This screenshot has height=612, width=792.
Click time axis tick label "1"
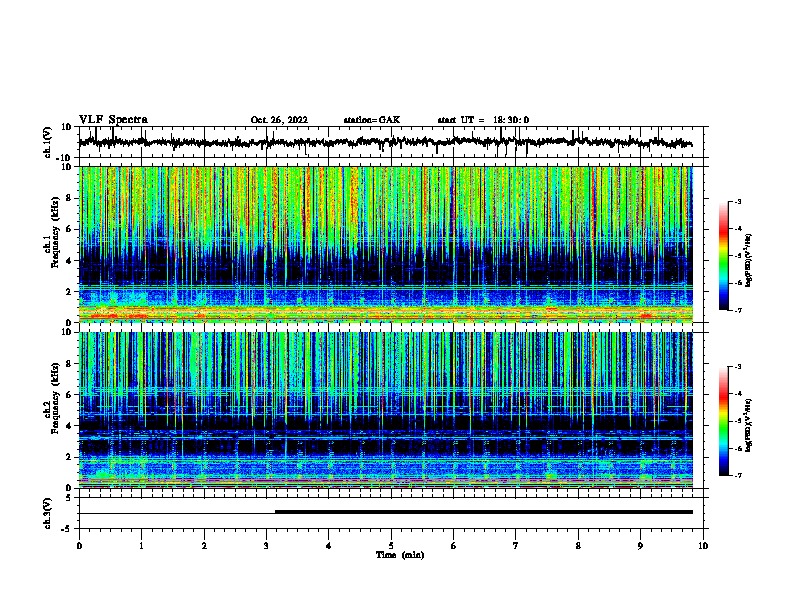click(x=141, y=546)
